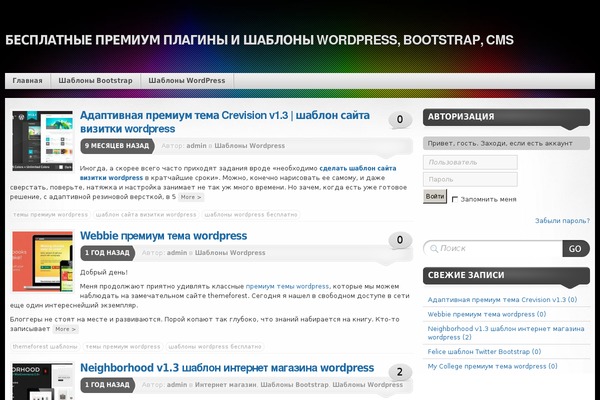This screenshot has width=600, height=400.
Task: Click the site title header text
Action: click(259, 40)
